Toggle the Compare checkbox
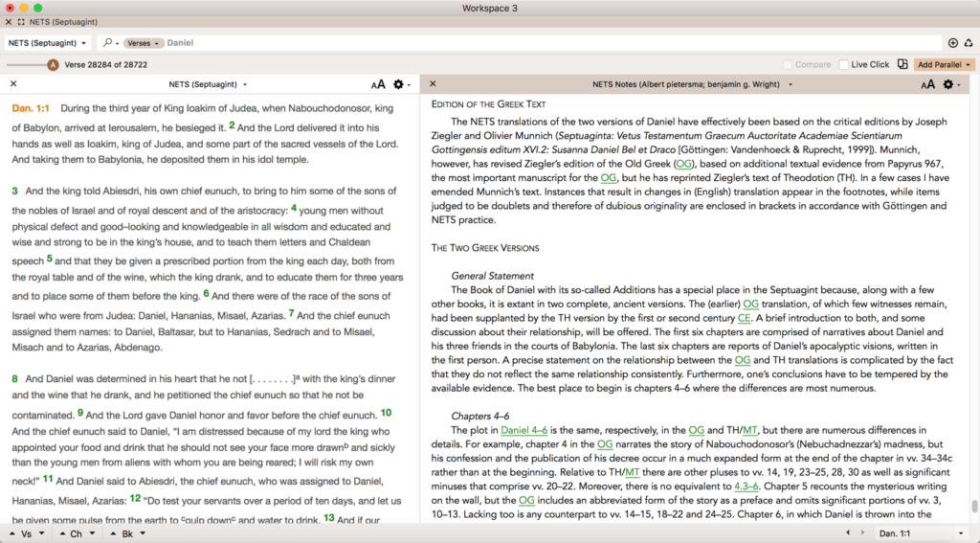 pyautogui.click(x=788, y=64)
